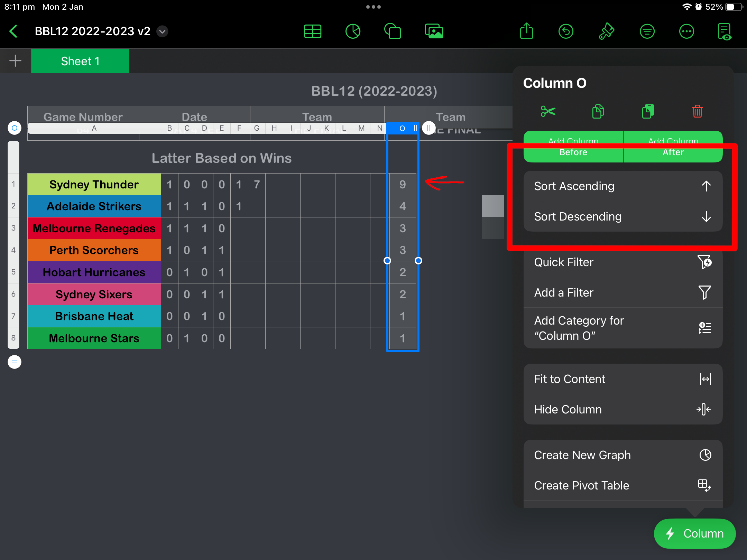Screen dimensions: 747x560
Task: Click Add Column Before button
Action: point(573,147)
